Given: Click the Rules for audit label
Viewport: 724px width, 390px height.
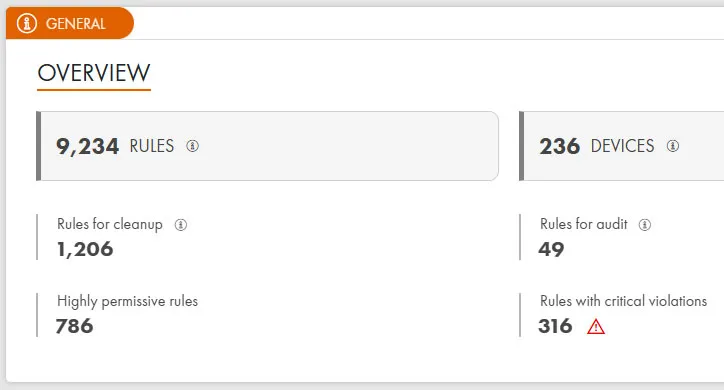Looking at the screenshot, I should (x=584, y=224).
